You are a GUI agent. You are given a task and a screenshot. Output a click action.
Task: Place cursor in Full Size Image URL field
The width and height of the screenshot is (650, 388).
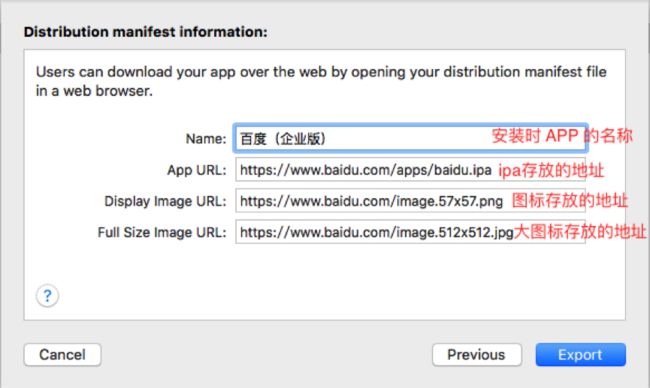click(410, 232)
